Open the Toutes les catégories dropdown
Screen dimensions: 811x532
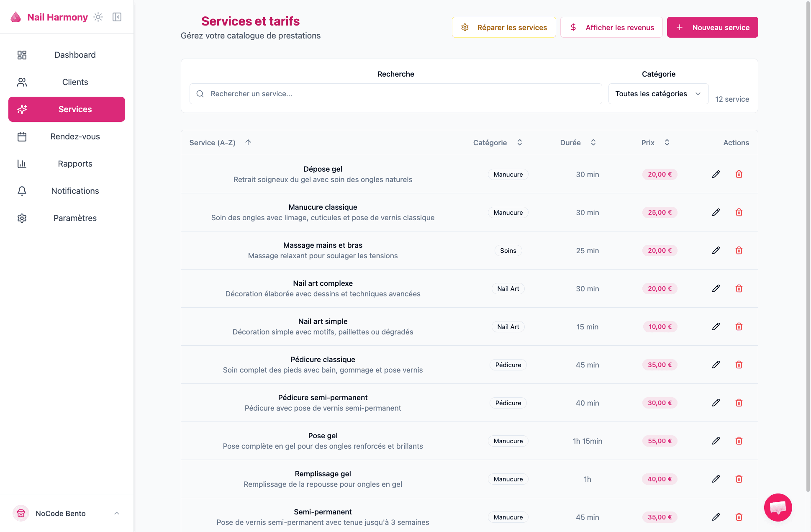click(x=658, y=94)
